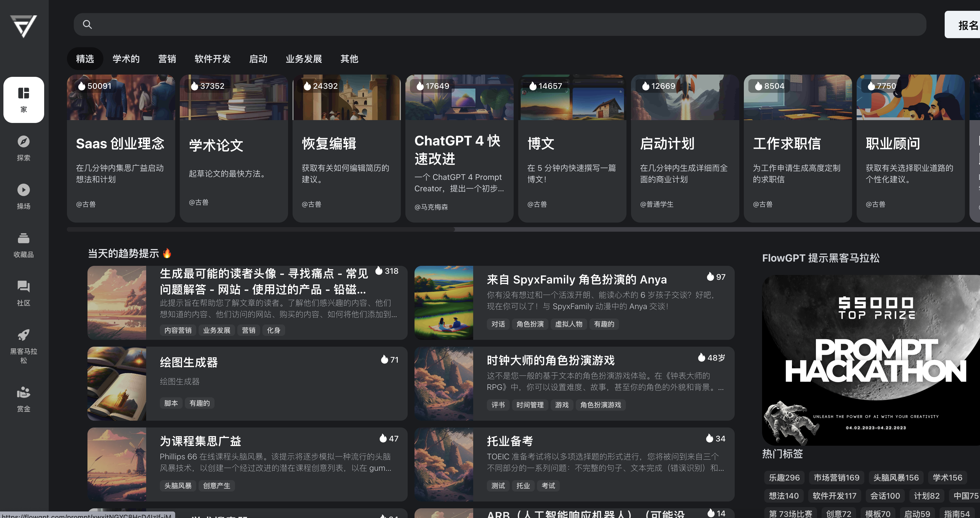The width and height of the screenshot is (980, 518).
Task: Select hot tag 头脑风暴156
Action: 896,478
